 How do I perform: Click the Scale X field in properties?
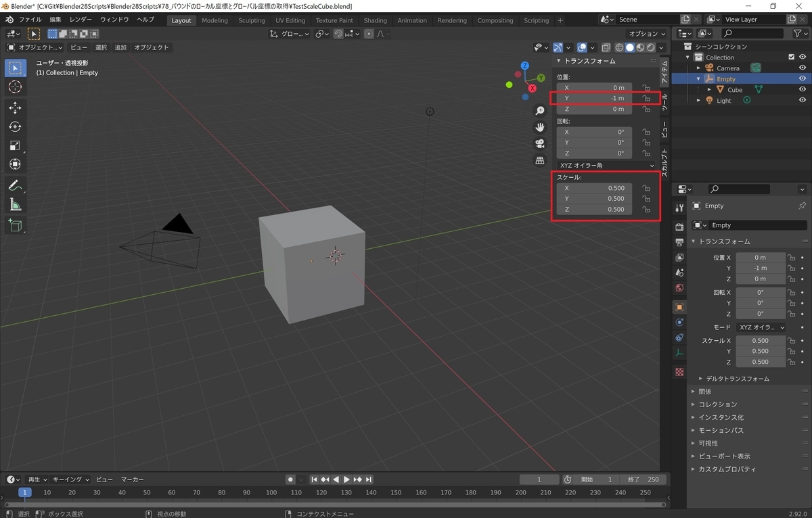click(761, 341)
